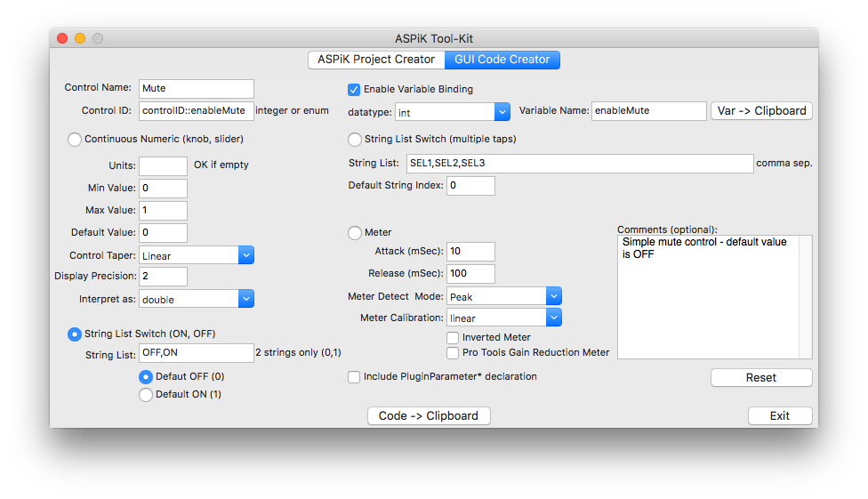Screen dimensions: 868x499
Task: Click the Var -> Clipboard button
Action: tap(761, 111)
